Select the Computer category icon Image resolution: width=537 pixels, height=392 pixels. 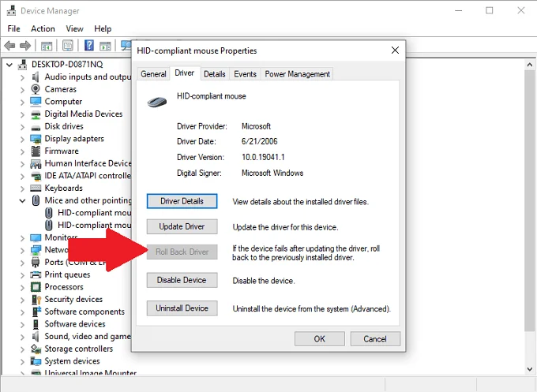click(x=36, y=101)
